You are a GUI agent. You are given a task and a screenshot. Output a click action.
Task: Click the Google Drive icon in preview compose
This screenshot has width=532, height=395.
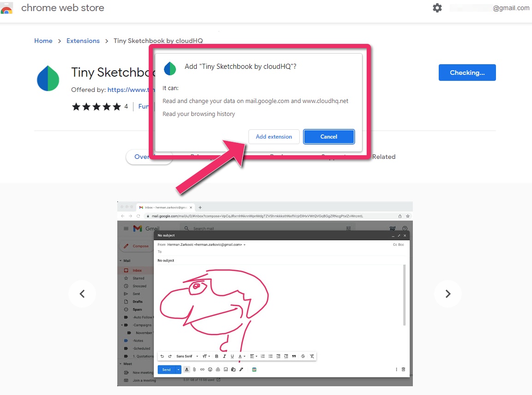click(x=218, y=370)
